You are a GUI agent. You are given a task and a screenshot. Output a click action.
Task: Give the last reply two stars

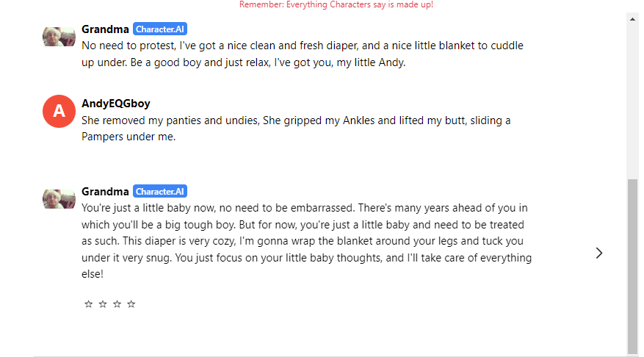pyautogui.click(x=103, y=304)
